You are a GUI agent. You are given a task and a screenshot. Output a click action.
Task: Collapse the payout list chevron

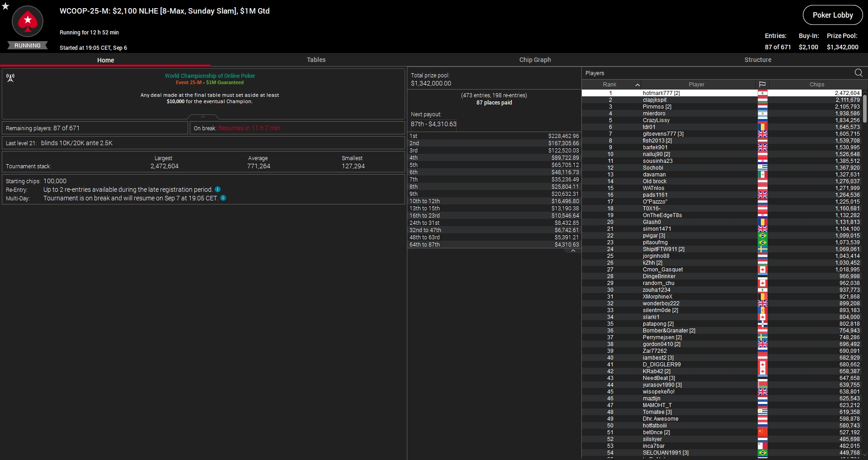point(573,251)
